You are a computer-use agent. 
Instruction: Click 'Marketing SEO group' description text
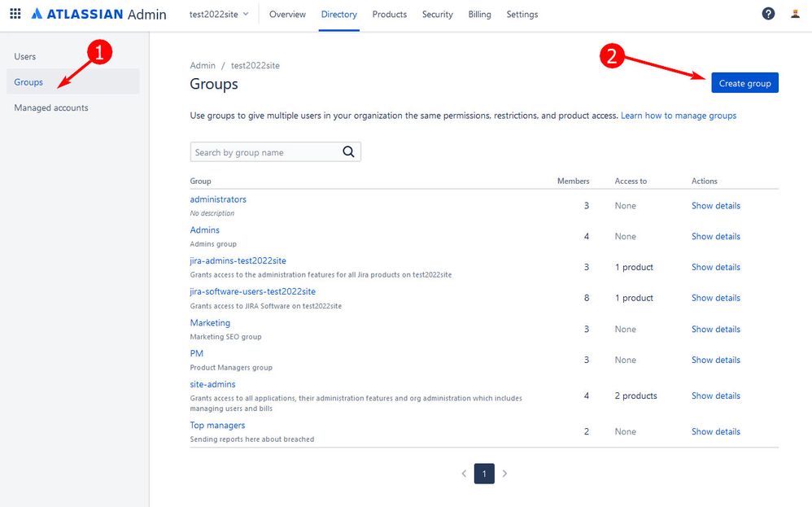tap(226, 337)
